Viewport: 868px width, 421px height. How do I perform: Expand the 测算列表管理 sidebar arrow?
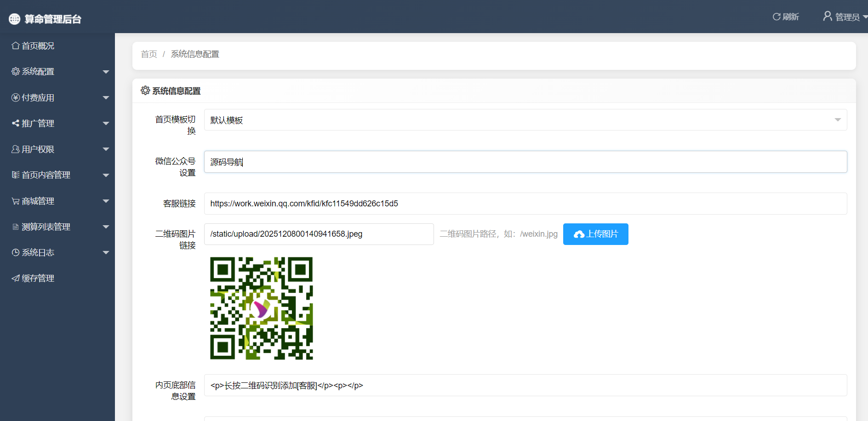(106, 227)
